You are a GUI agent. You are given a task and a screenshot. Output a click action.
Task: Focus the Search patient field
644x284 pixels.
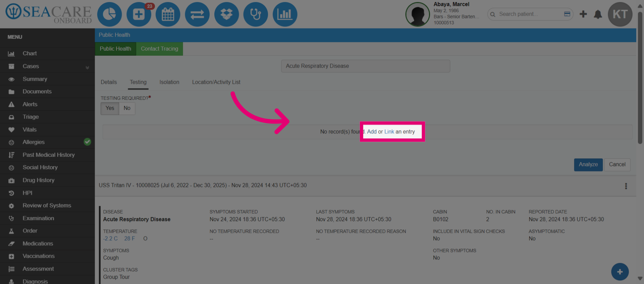pos(530,14)
